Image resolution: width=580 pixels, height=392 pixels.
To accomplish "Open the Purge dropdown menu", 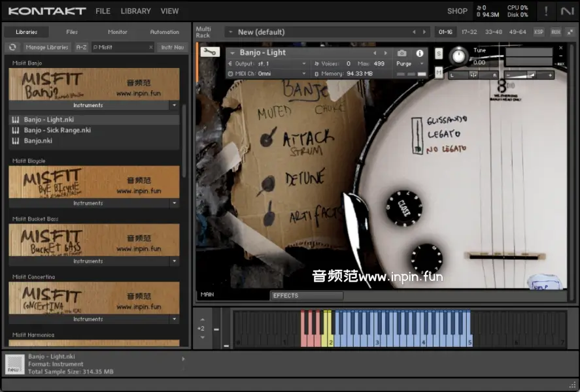I will [410, 63].
